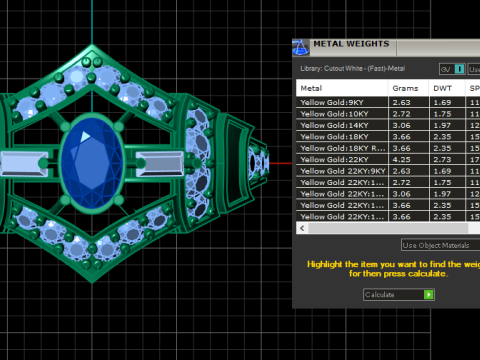This screenshot has width=480, height=360.
Task: Click the horizontal scrollbar track in metals table
Action: pos(388,228)
